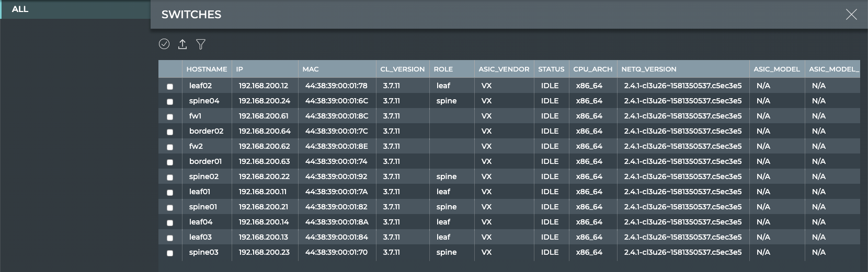Click the MAC column header

311,69
